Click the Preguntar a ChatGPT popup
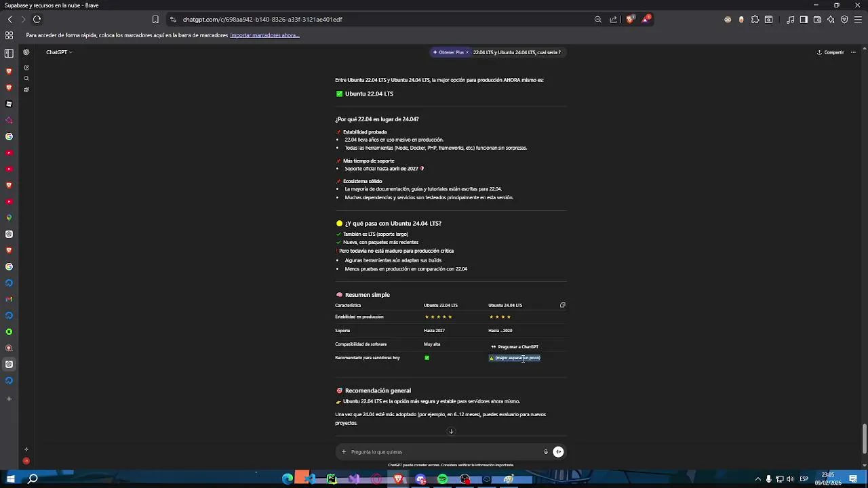The width and height of the screenshot is (868, 488). point(515,346)
